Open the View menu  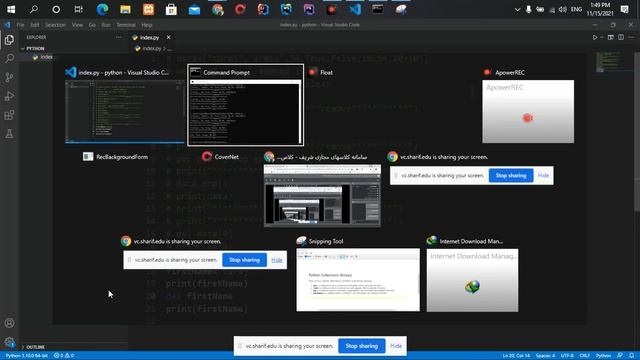77,25
